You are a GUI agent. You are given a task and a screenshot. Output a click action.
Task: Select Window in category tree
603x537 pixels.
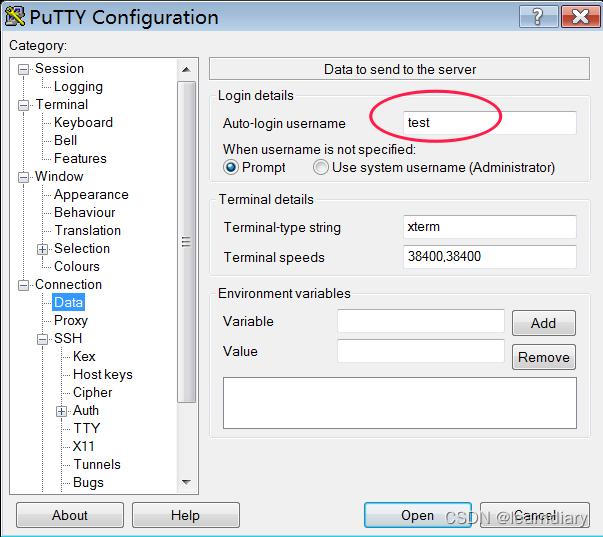click(59, 177)
